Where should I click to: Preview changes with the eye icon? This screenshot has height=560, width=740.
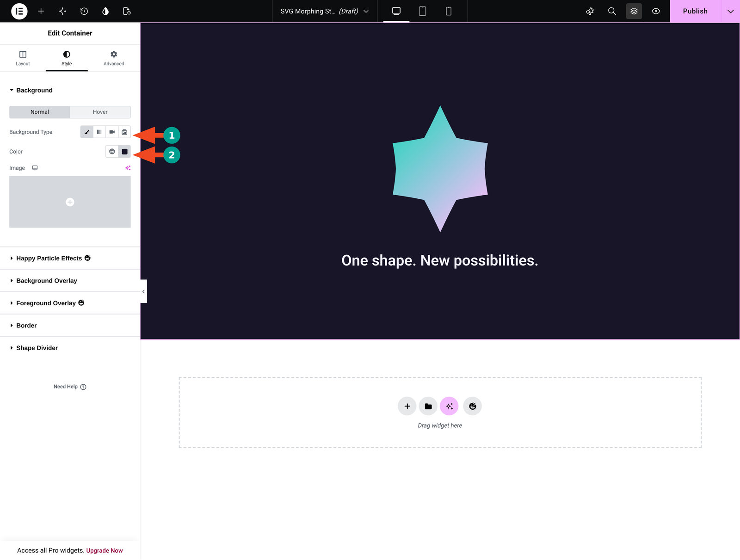656,11
